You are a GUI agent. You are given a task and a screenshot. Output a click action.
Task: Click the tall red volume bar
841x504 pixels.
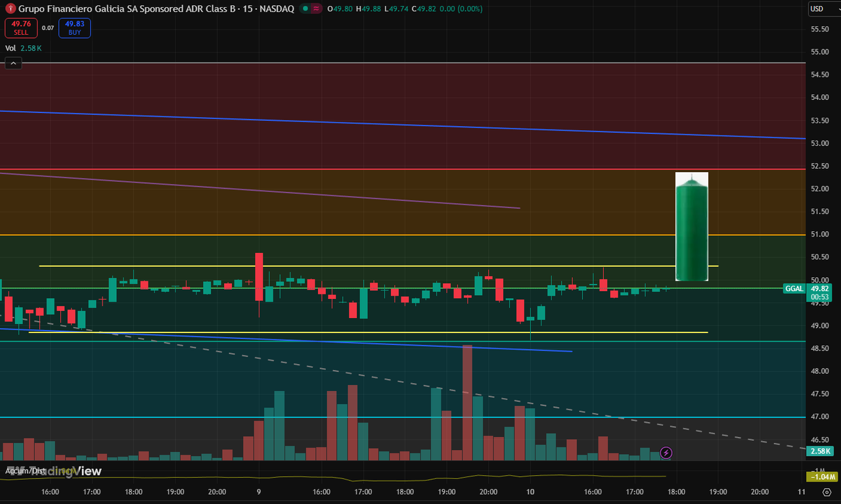[x=467, y=402]
